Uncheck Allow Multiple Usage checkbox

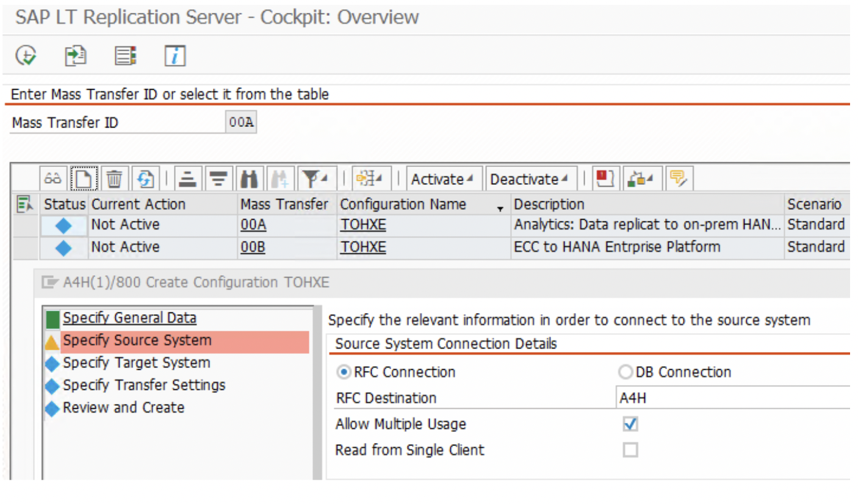pos(630,424)
